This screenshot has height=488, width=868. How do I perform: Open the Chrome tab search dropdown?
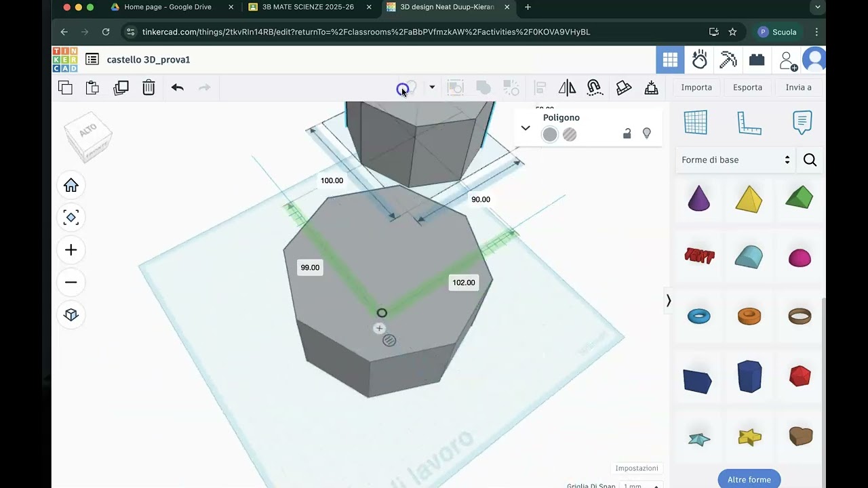817,7
